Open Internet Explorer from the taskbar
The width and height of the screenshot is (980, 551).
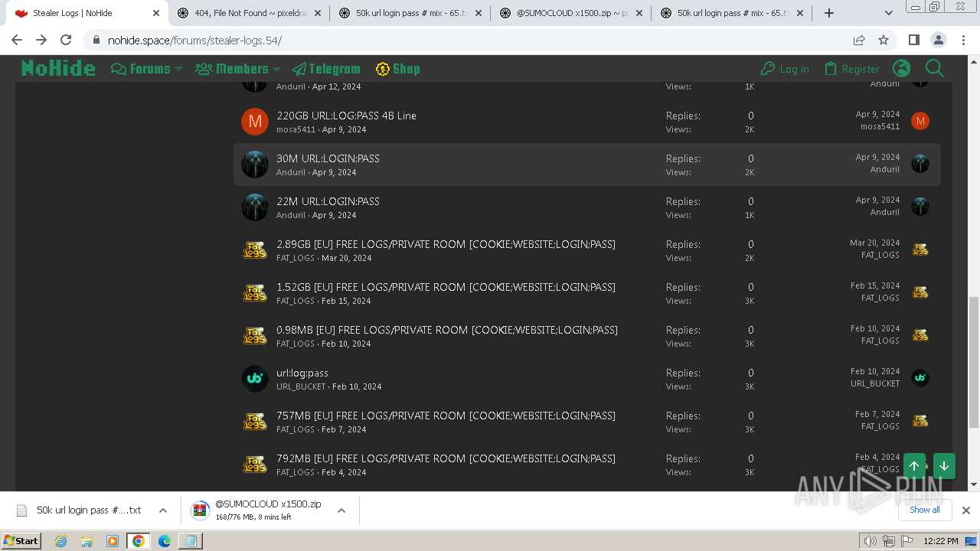click(x=61, y=541)
